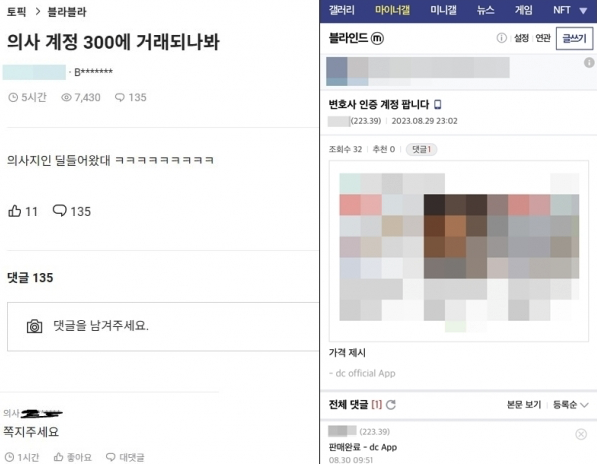This screenshot has height=464, width=597.
Task: Click the gray info icon on banner
Action: coord(589,62)
